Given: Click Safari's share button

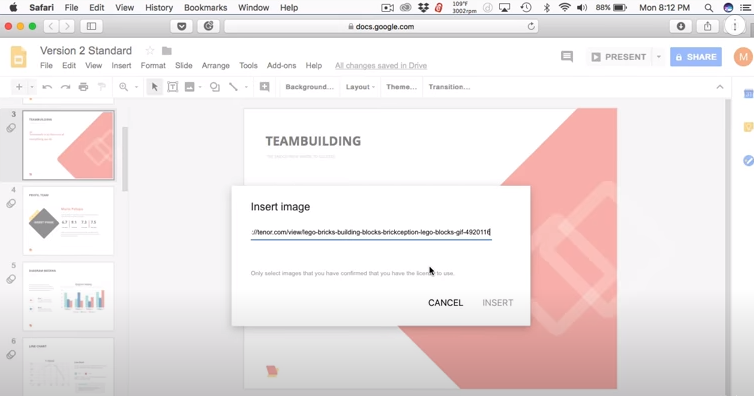Looking at the screenshot, I should pyautogui.click(x=707, y=26).
